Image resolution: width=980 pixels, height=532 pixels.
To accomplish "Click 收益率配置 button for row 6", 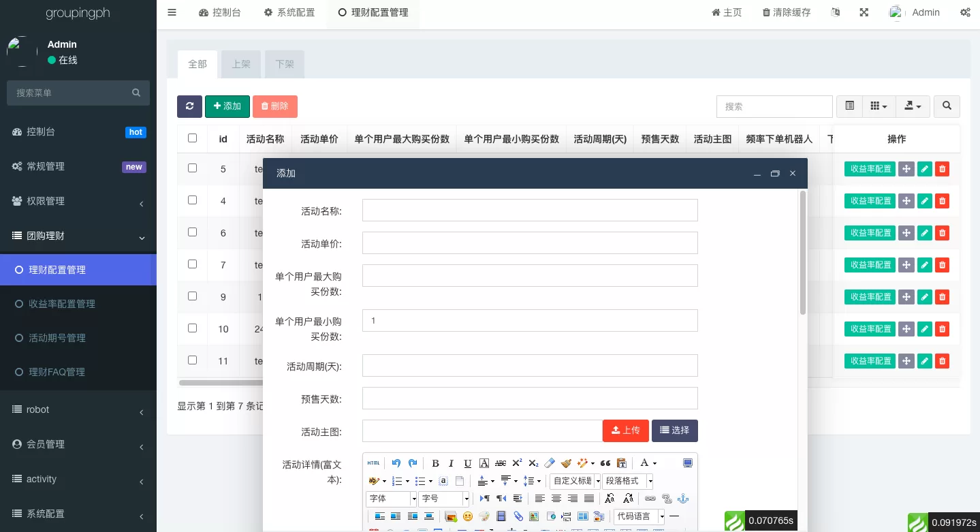I will [870, 233].
